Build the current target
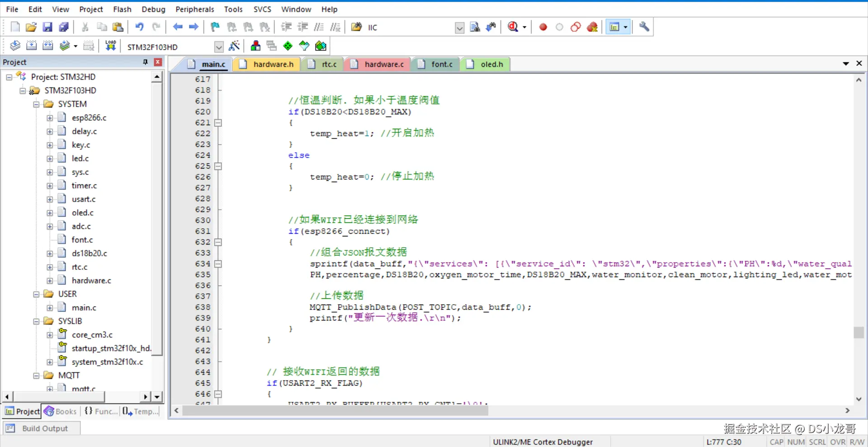 pyautogui.click(x=31, y=45)
